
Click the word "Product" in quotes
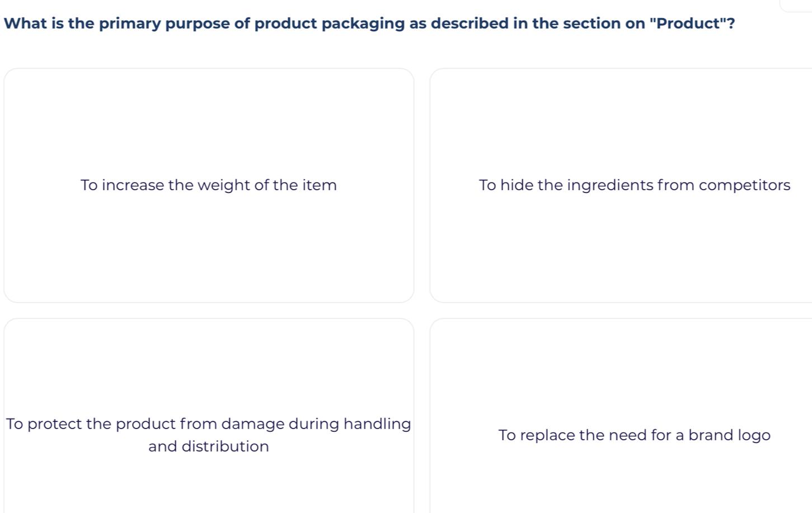(x=688, y=23)
